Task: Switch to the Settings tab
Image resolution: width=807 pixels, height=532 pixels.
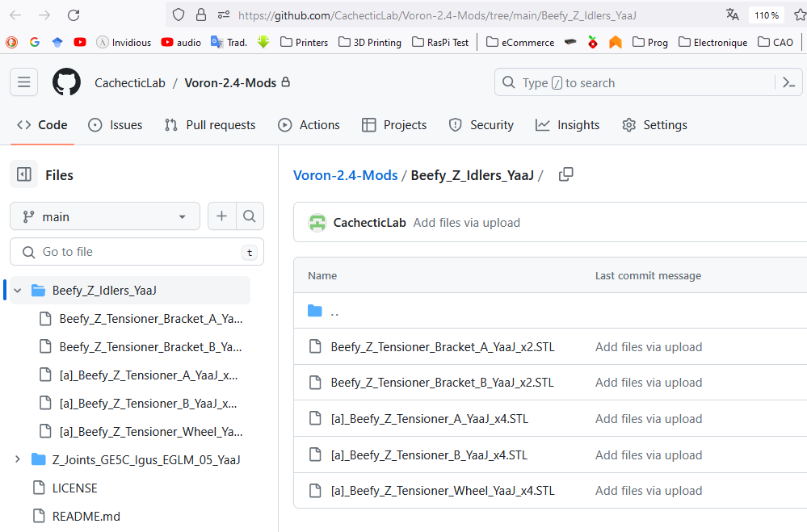Action: pyautogui.click(x=654, y=125)
